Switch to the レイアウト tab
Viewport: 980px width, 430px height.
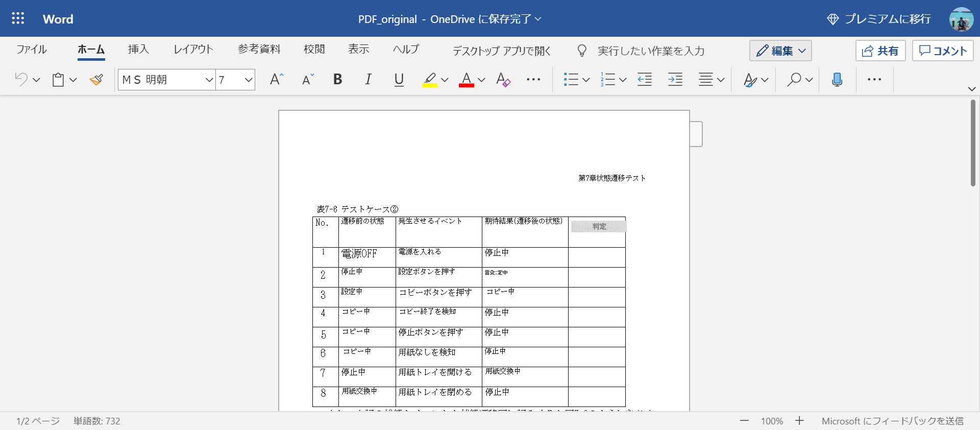click(x=193, y=50)
